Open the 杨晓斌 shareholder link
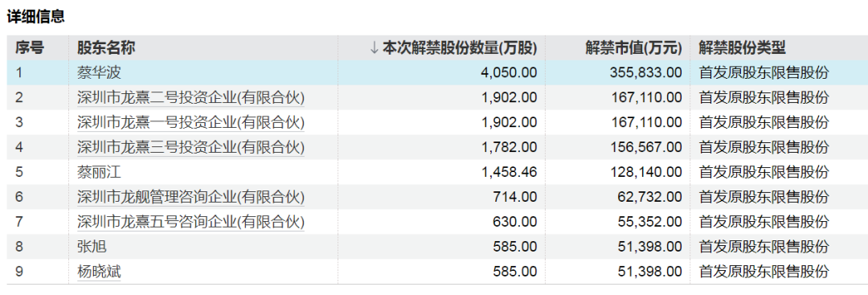 tap(99, 272)
